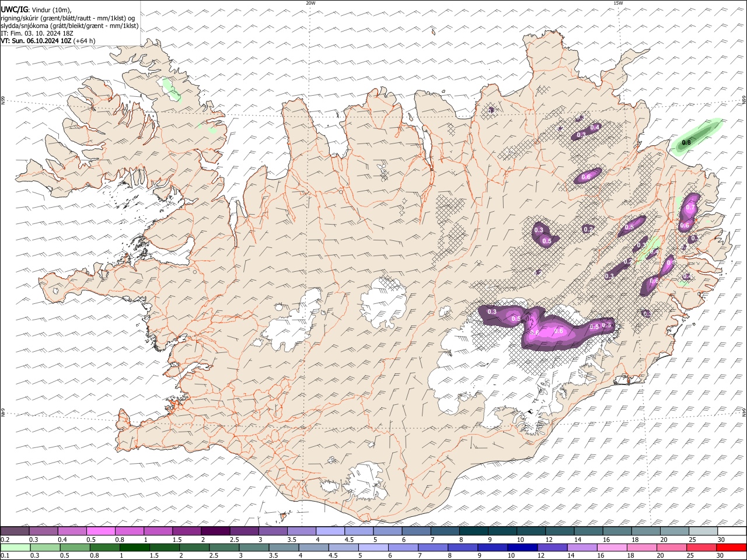Click the lilac swatch labeled 14 in lower legend
The height and width of the screenshot is (560, 747).
coord(582,547)
